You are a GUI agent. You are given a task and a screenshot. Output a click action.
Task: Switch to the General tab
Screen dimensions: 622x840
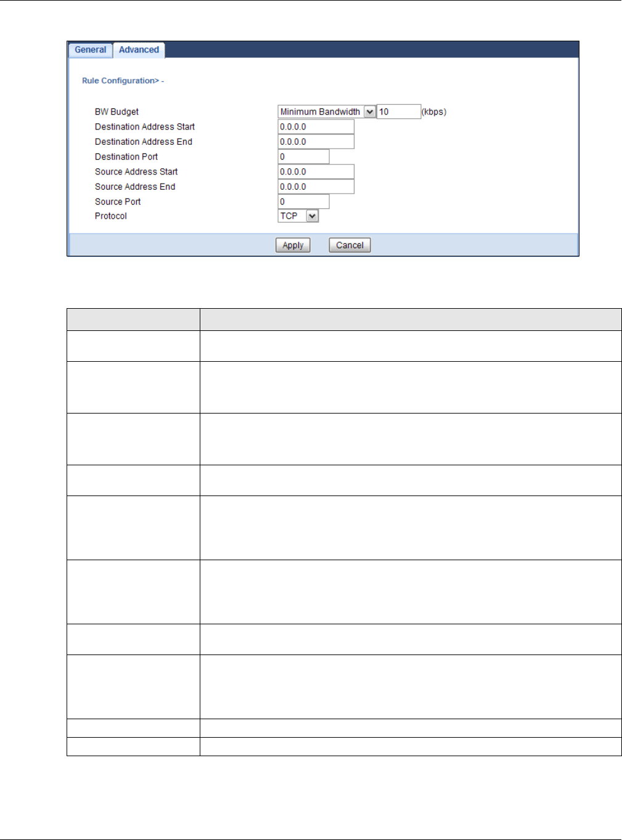90,50
